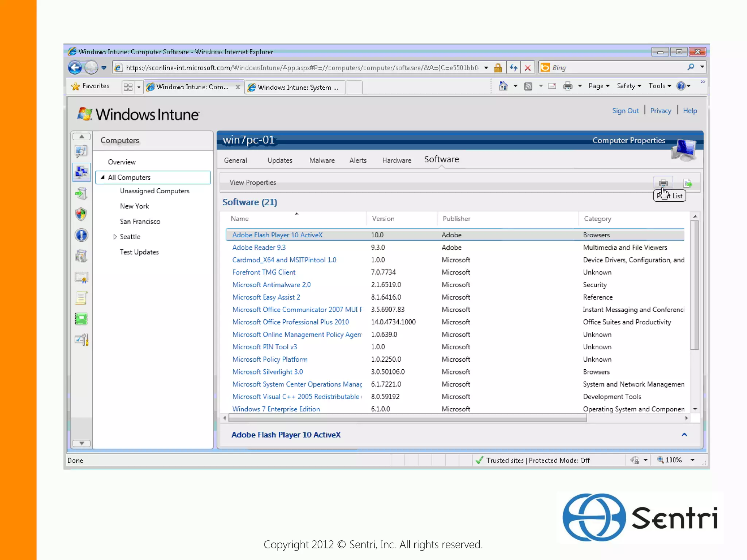This screenshot has height=560, width=747.
Task: Open the Updates workspace icon in the sidebar
Action: click(x=81, y=193)
